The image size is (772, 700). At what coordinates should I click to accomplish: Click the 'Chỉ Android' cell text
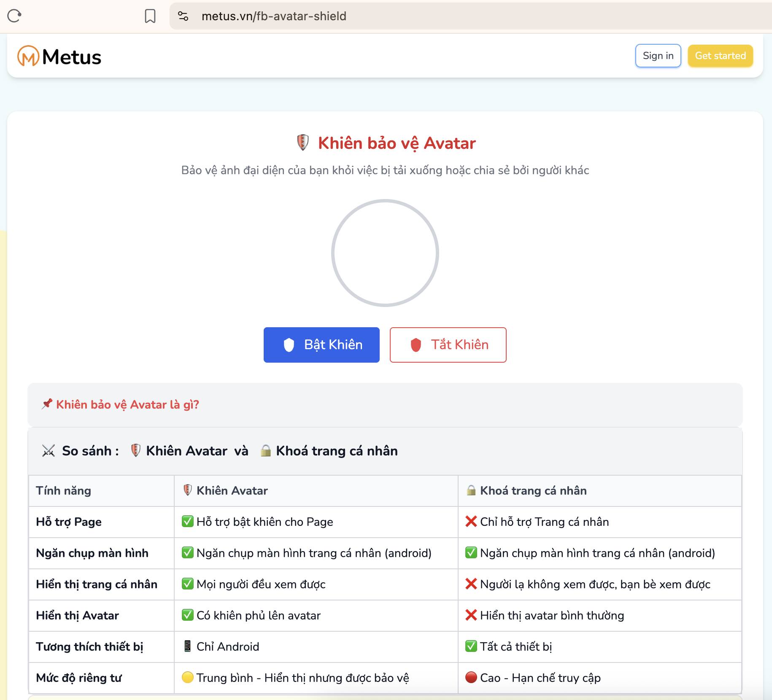pyautogui.click(x=228, y=647)
